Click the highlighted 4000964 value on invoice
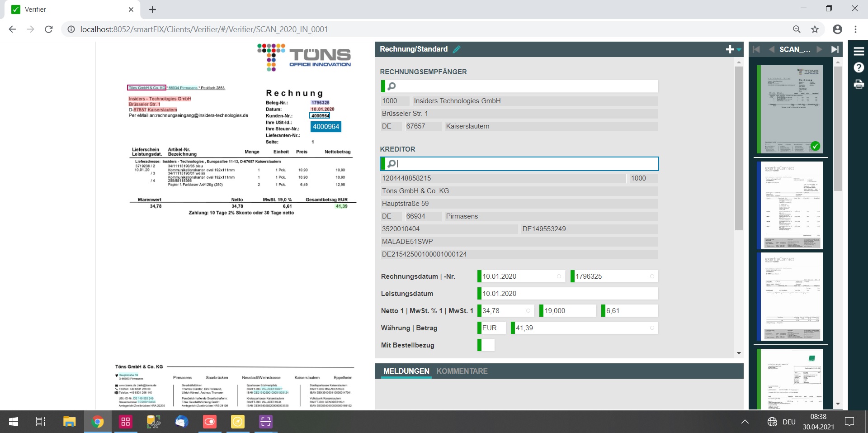Screen dimensions: 868x433 point(325,127)
